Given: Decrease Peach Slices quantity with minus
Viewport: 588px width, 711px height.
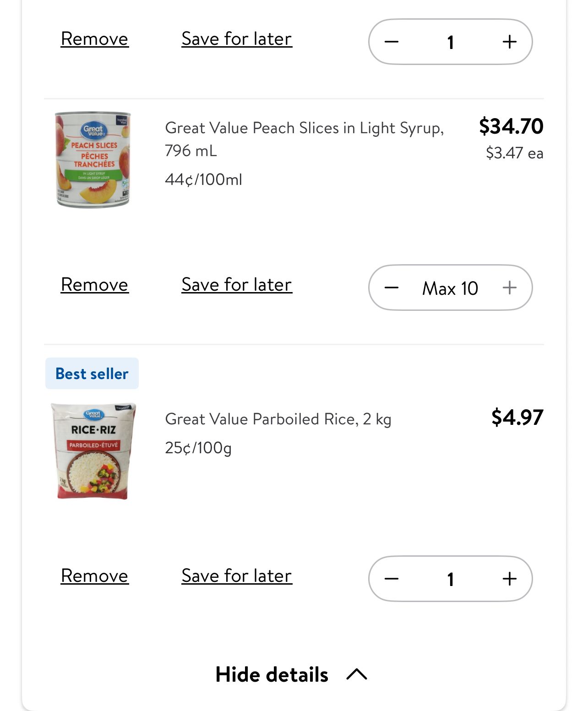Looking at the screenshot, I should (x=392, y=288).
